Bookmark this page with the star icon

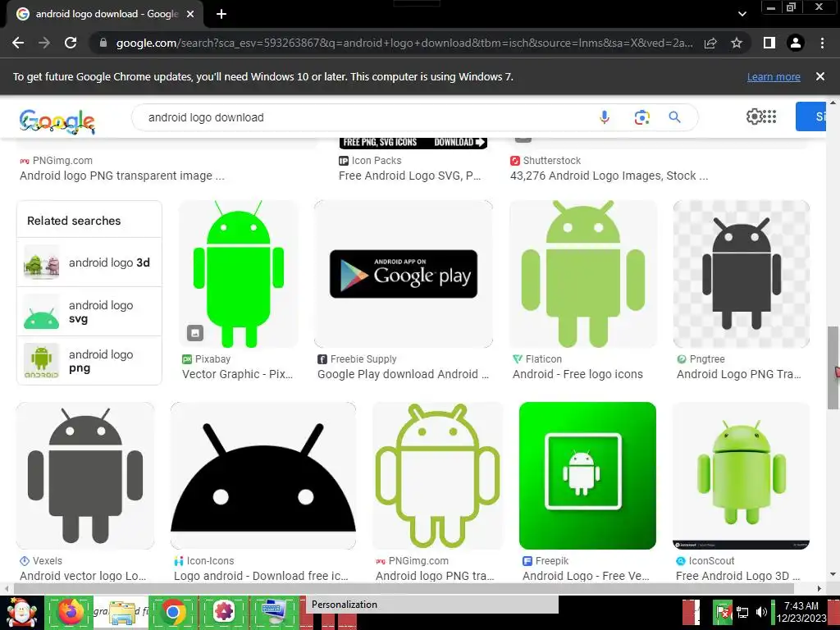click(737, 43)
